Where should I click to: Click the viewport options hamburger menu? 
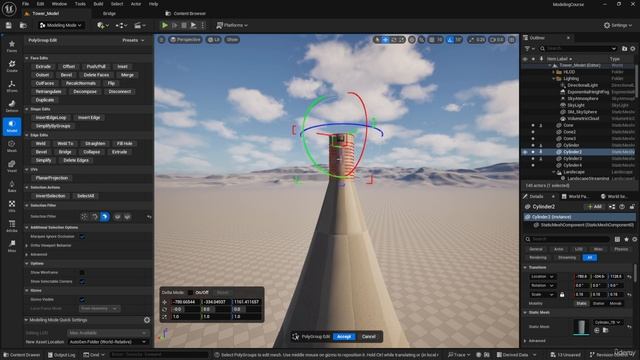coord(162,40)
